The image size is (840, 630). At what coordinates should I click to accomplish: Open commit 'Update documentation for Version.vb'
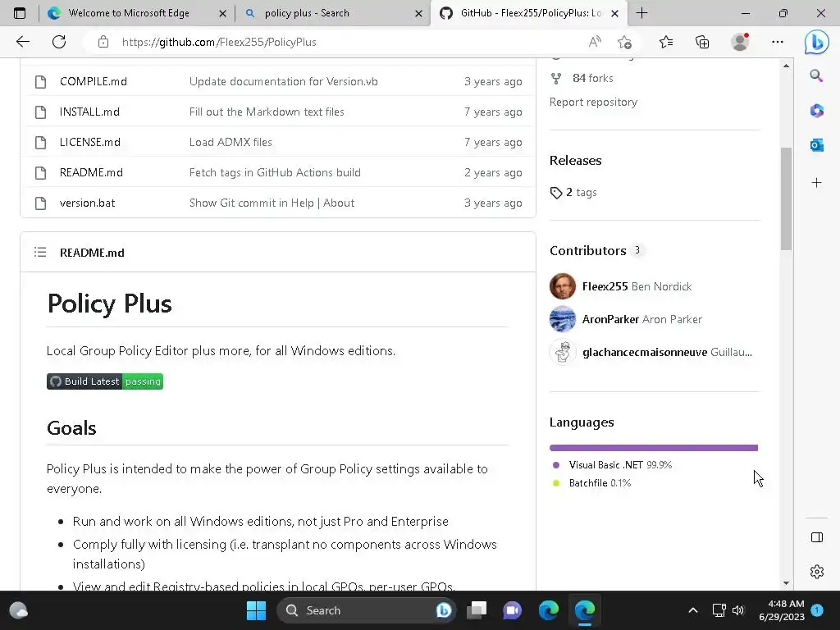(x=283, y=81)
